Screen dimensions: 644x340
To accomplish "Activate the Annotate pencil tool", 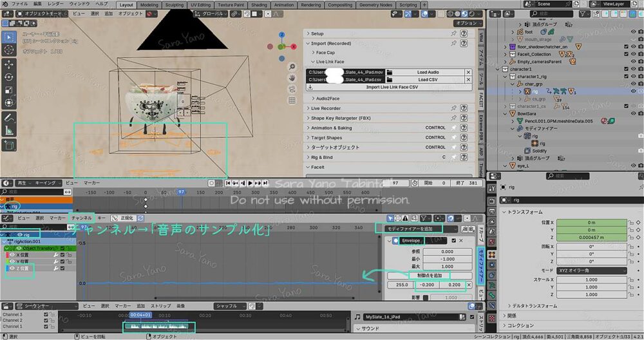I will click(10, 118).
